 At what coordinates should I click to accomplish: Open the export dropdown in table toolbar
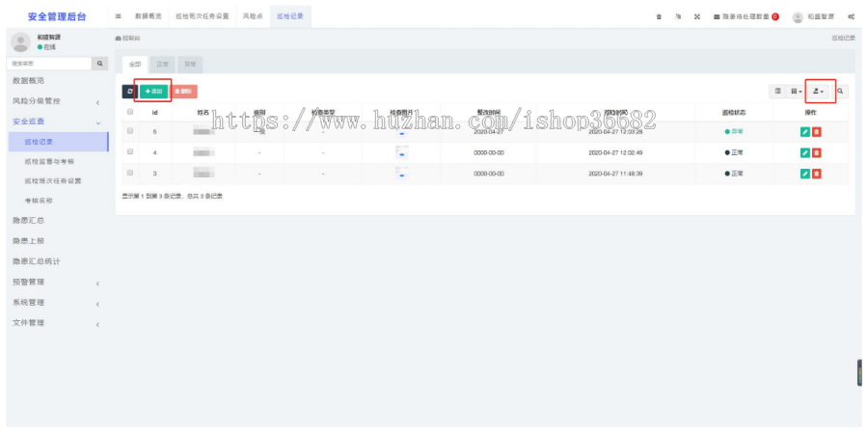(x=818, y=91)
